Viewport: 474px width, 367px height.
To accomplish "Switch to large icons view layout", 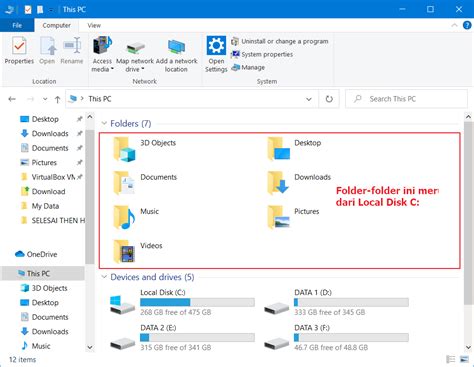I will 464,359.
